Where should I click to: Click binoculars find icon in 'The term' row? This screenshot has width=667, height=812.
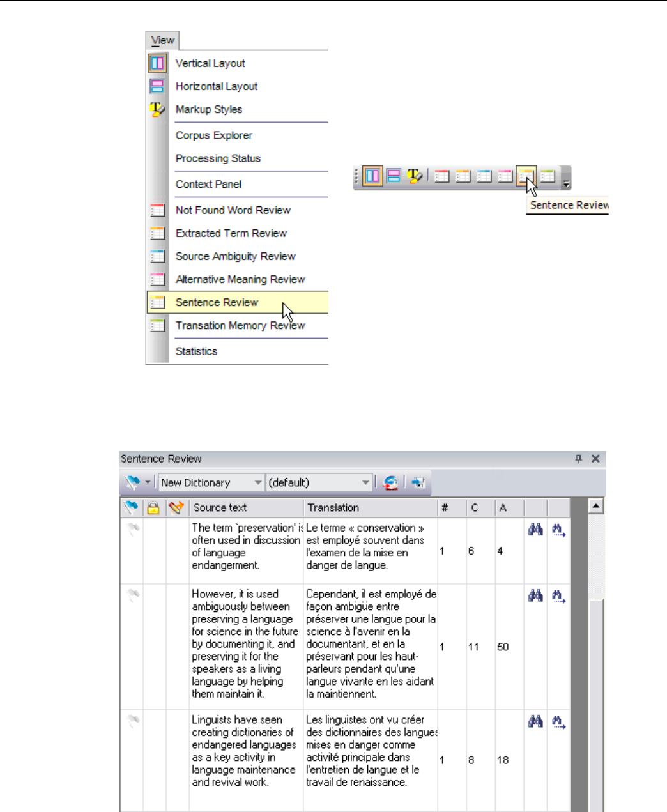click(535, 530)
